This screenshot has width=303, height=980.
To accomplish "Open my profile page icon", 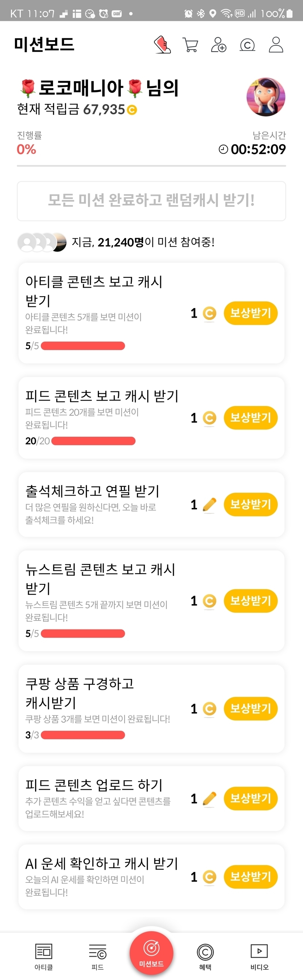I will pos(276,45).
